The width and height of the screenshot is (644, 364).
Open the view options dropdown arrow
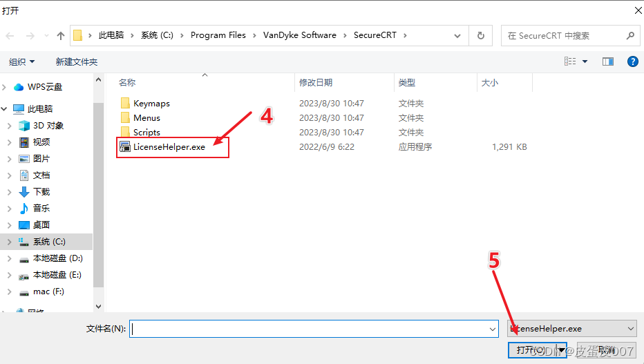point(585,61)
